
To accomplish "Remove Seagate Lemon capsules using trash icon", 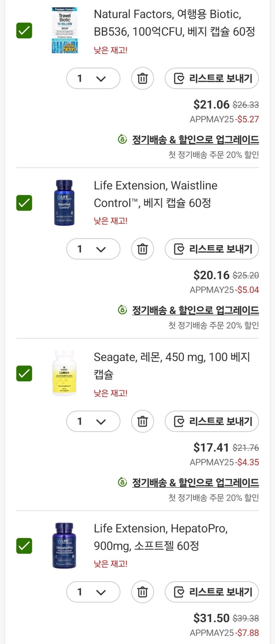I will [142, 421].
